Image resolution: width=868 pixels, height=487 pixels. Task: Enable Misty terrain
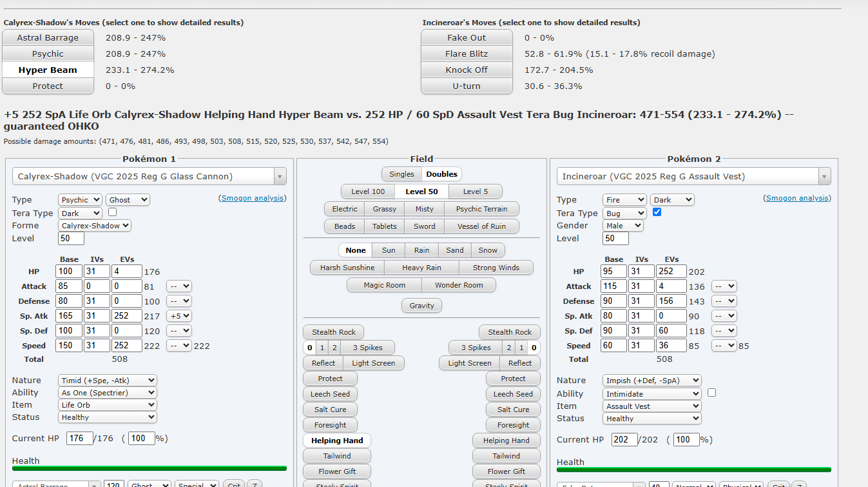(x=425, y=209)
